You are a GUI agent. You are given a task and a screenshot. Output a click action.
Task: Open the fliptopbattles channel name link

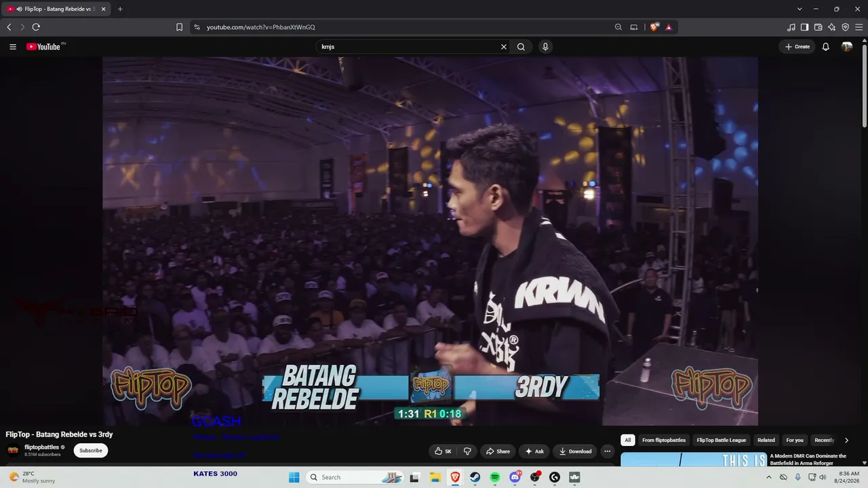tap(42, 447)
